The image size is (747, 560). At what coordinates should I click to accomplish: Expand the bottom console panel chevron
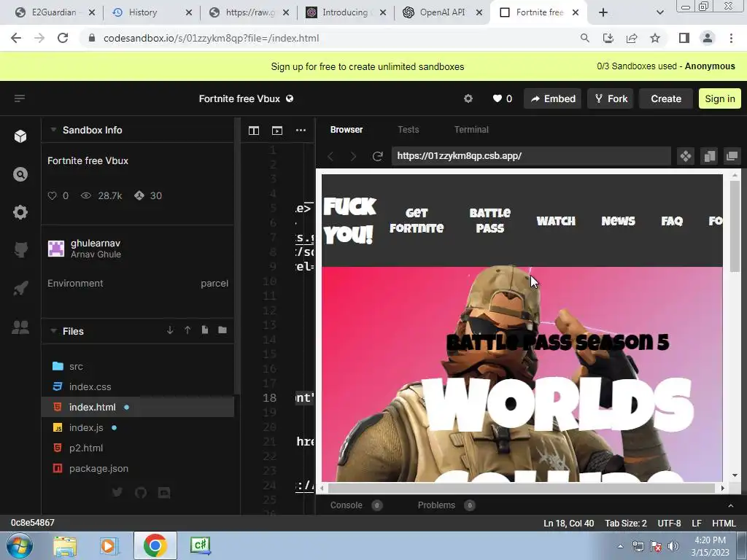(x=731, y=505)
